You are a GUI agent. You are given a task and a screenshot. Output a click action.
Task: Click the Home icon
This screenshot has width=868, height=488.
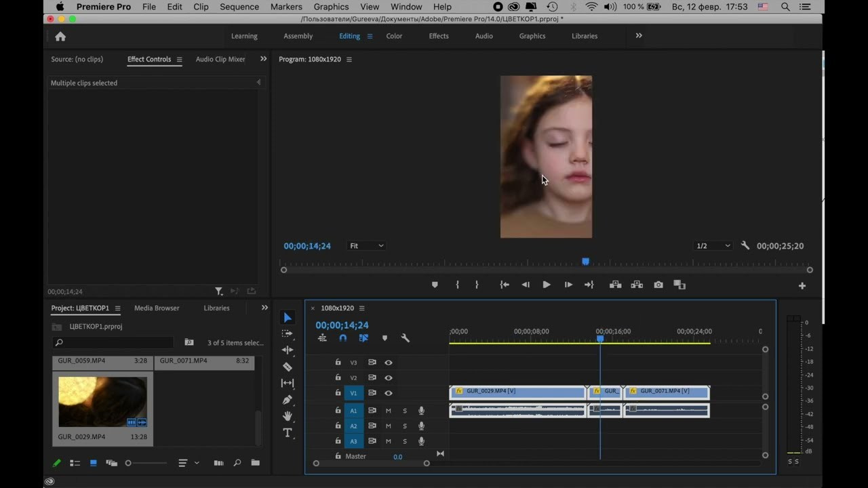60,37
